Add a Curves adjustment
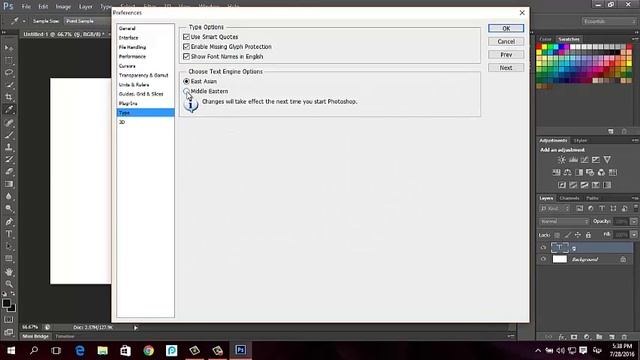Viewport: 640px width, 360px height. point(584,160)
